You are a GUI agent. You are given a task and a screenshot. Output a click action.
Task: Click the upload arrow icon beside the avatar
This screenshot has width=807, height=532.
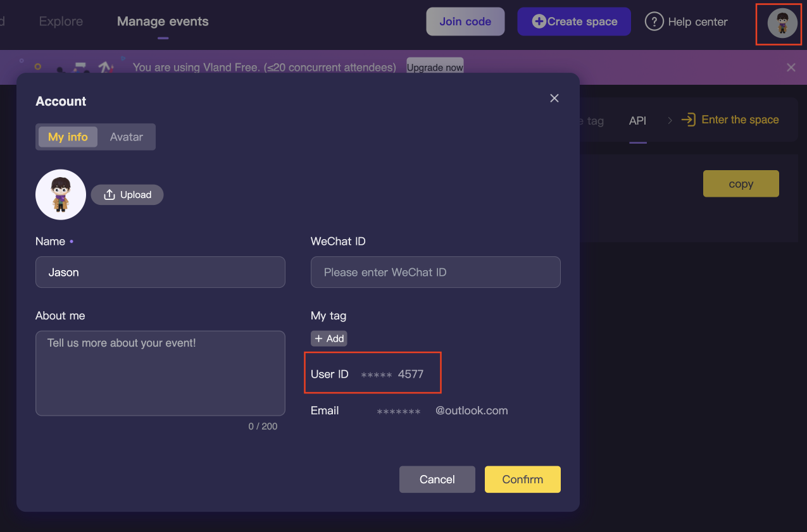pyautogui.click(x=109, y=195)
